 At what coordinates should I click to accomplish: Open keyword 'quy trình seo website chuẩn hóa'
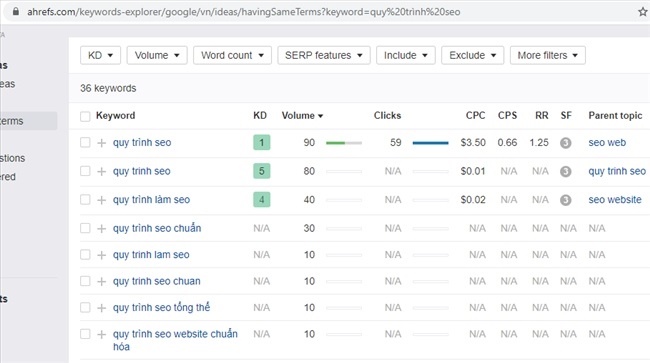click(175, 340)
